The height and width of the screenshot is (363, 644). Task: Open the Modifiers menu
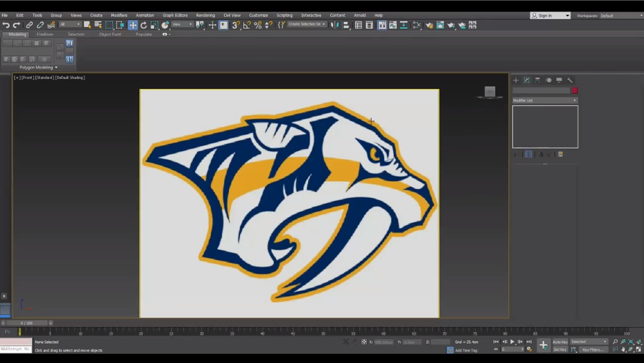tap(119, 15)
